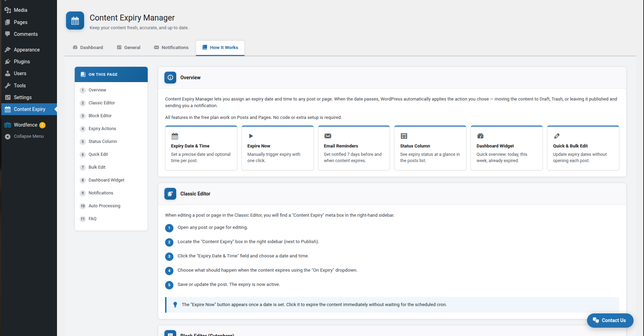This screenshot has height=336, width=644.
Task: Open Wordfence in admin menu
Action: (x=29, y=125)
